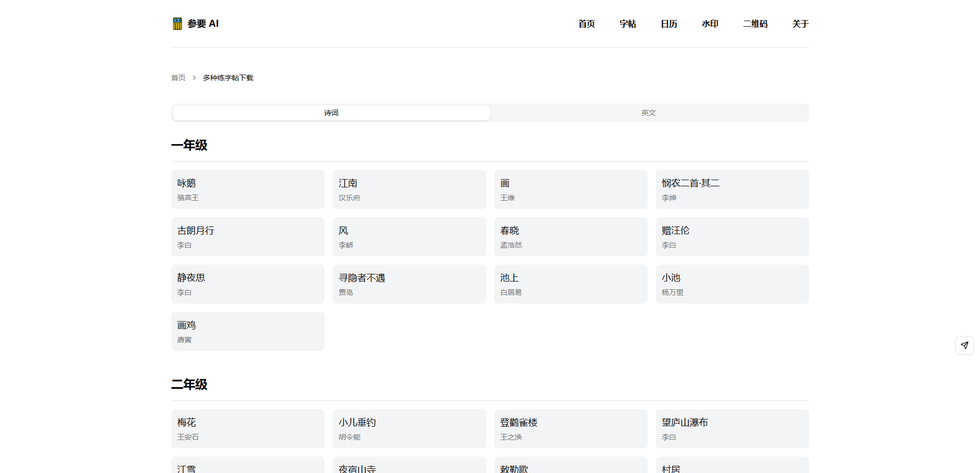Open the 静夜思 copybook card
Image resolution: width=980 pixels, height=473 pixels.
click(x=248, y=284)
